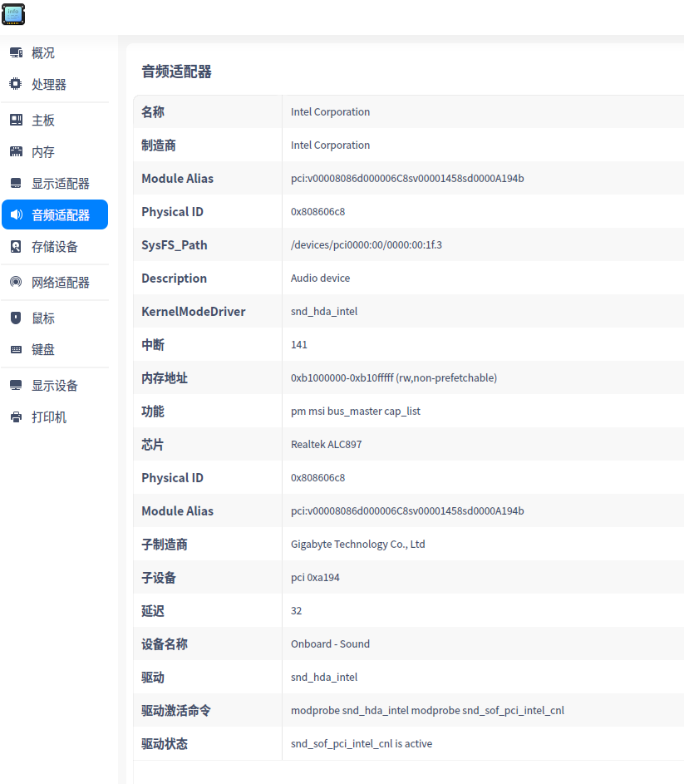Screen dimensions: 684x784
Task: Click the 子设备 value pci 0xa194
Action: tap(315, 578)
